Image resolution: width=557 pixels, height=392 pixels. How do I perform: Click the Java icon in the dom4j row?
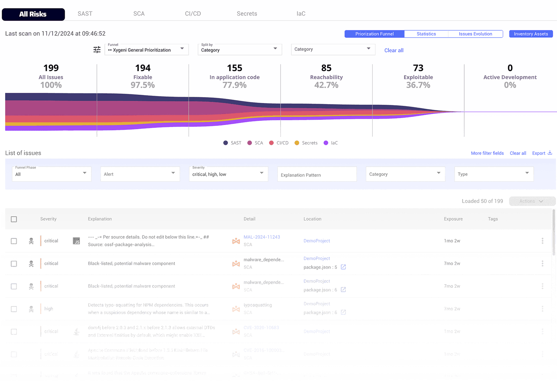(76, 332)
